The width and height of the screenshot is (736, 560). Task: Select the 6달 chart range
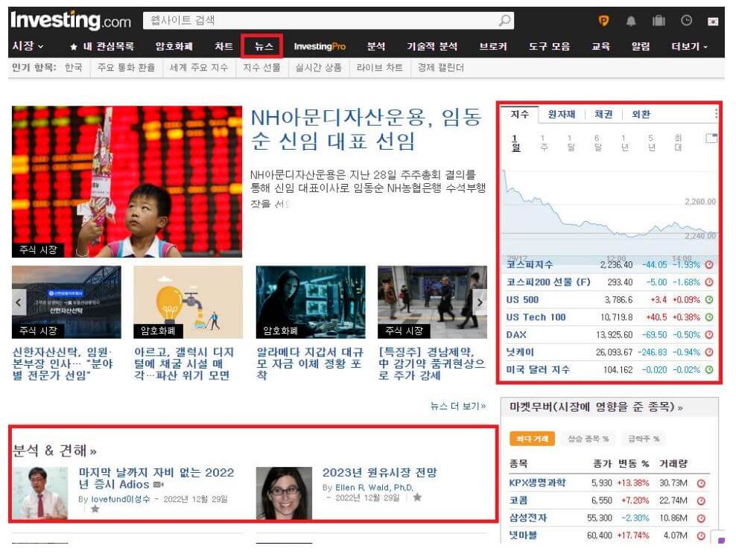597,143
